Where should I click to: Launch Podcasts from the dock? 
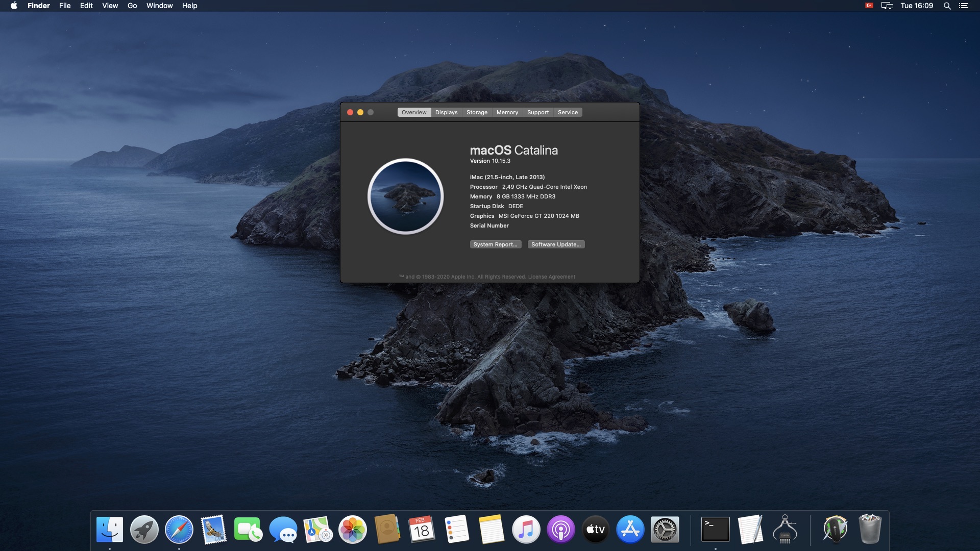[x=561, y=530]
